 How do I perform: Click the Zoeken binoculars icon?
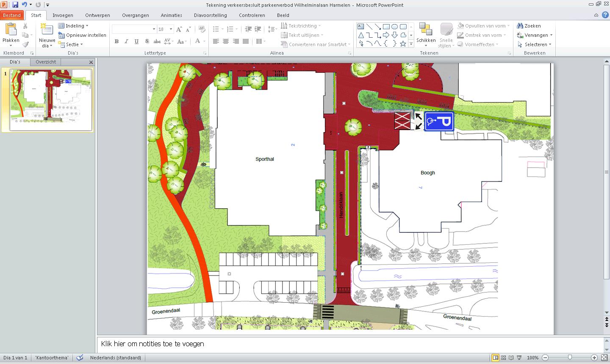click(x=520, y=26)
